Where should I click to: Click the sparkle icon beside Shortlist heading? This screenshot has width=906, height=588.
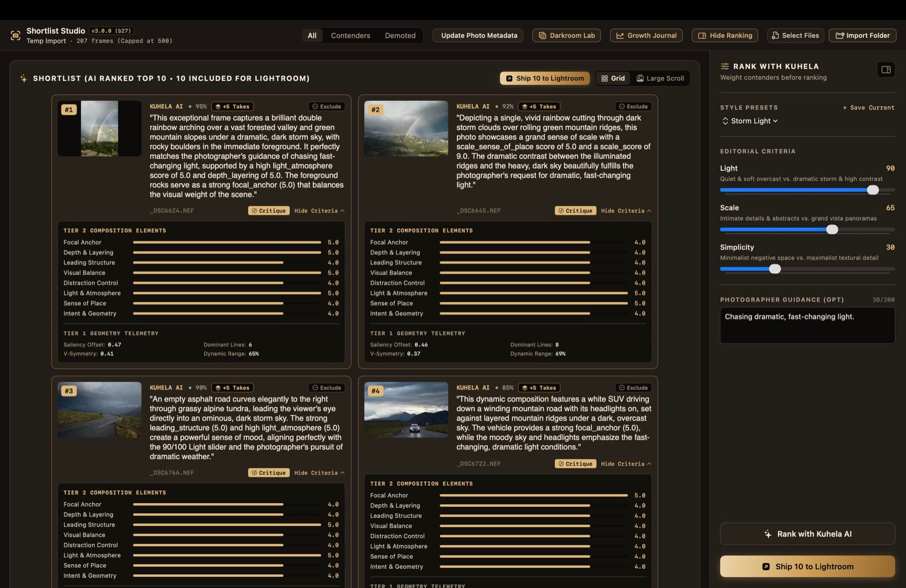[x=24, y=78]
